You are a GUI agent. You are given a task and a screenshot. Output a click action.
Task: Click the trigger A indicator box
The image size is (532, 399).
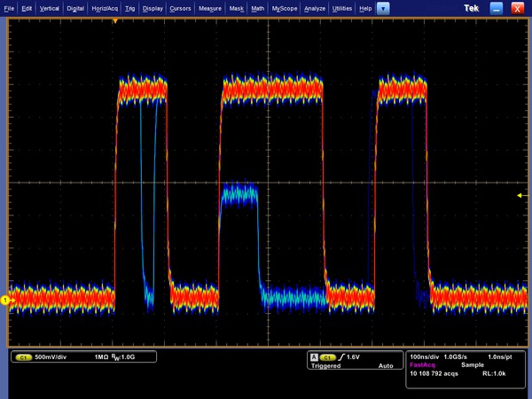(313, 356)
